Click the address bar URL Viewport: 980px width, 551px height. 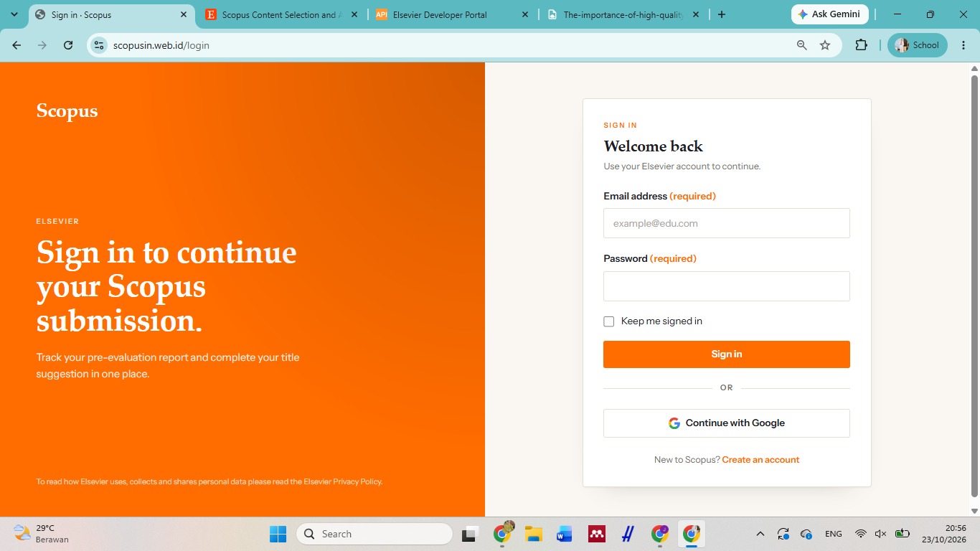[x=161, y=45]
